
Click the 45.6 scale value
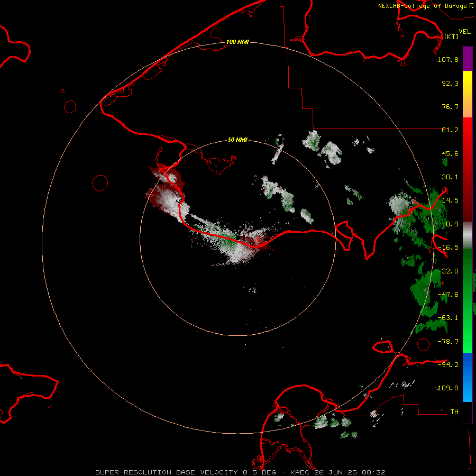coord(450,153)
